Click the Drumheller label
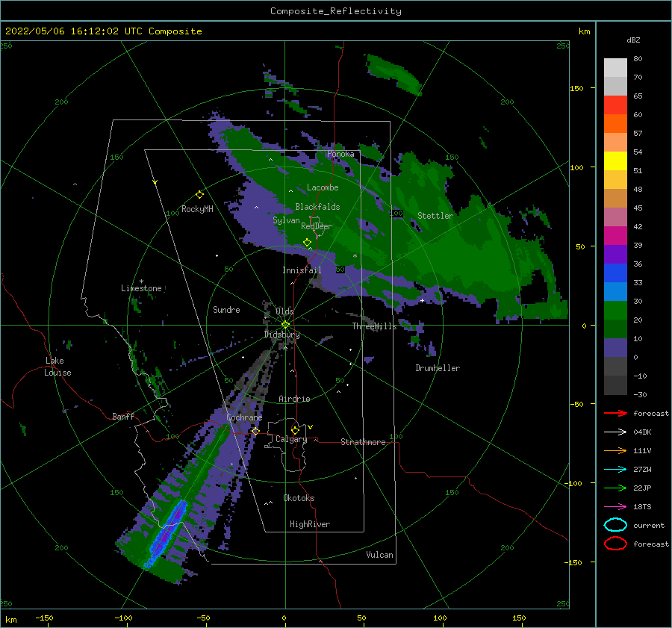672x628 pixels. [x=438, y=368]
